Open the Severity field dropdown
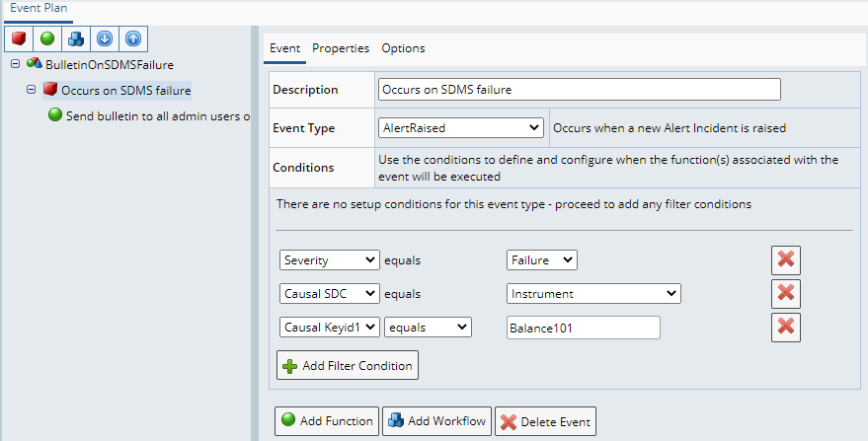Viewport: 868px width, 441px height. point(330,260)
